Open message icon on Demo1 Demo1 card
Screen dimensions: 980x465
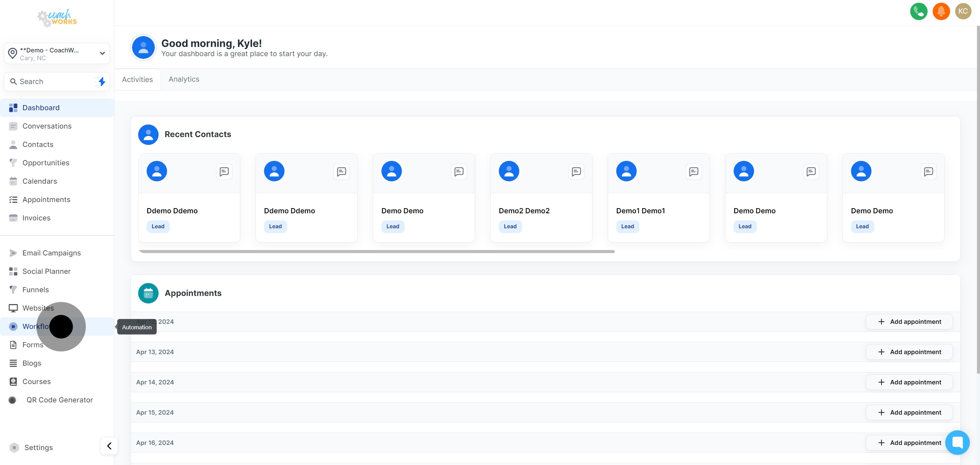693,171
